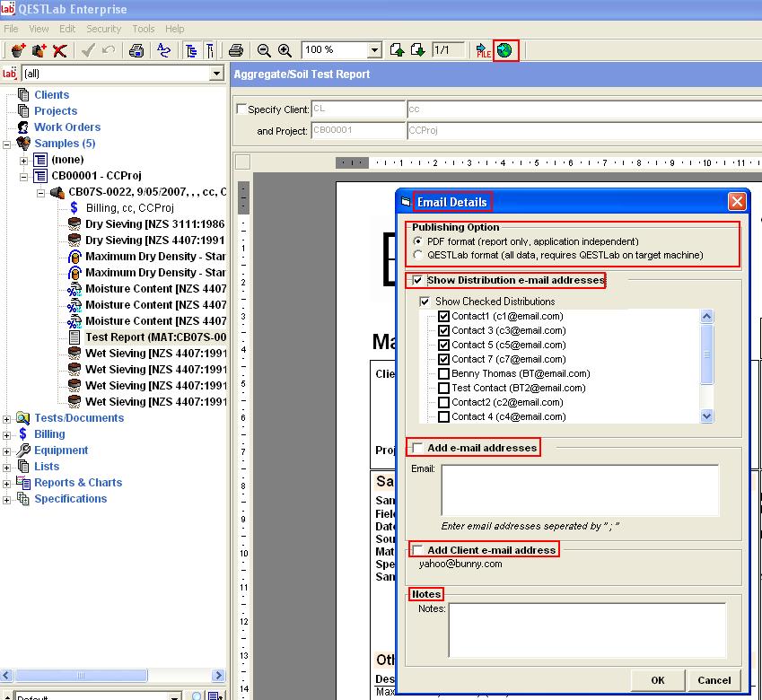Click the Email addresses text field
The image size is (762, 700).
[579, 490]
